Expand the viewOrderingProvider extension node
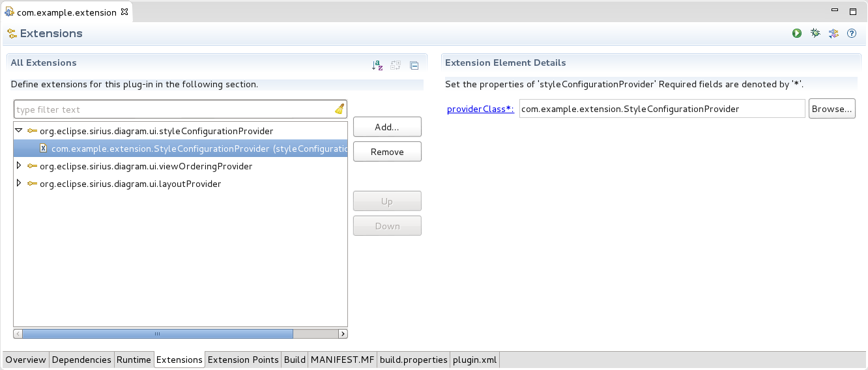This screenshot has width=868, height=370. [x=19, y=166]
